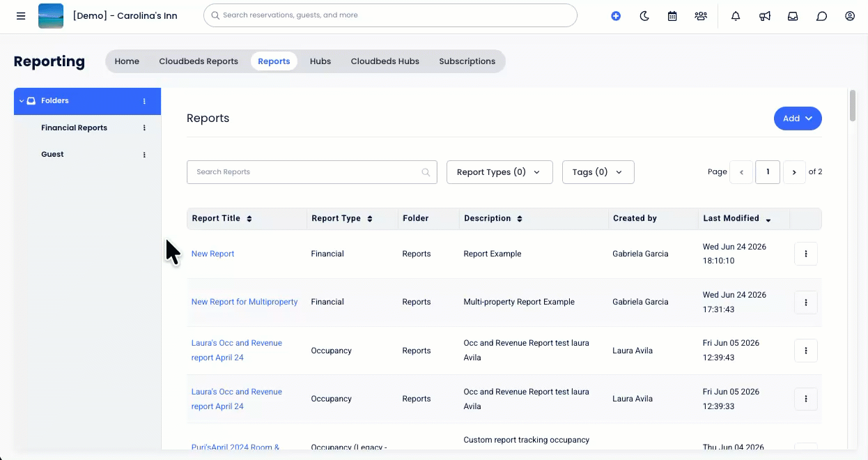Switch to the Home tab
The image size is (868, 460).
[127, 61]
